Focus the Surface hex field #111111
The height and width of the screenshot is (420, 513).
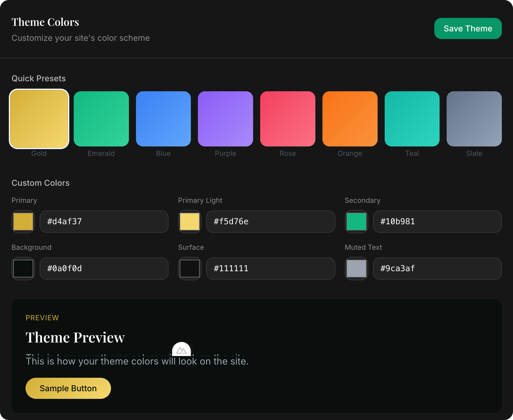[270, 269]
